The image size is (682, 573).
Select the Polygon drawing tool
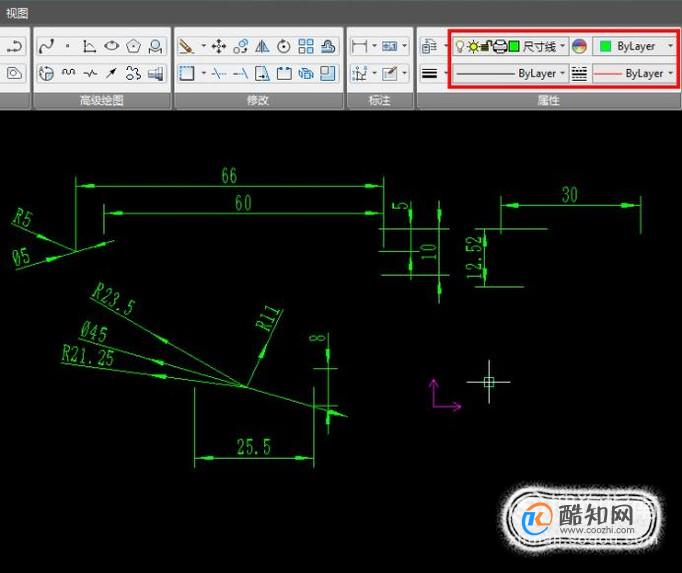[133, 46]
